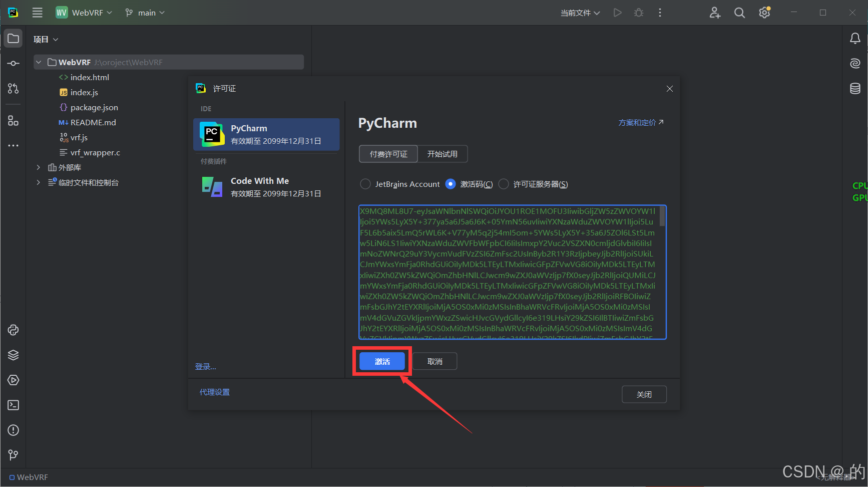This screenshot has width=868, height=487.
Task: Open the main branch dropdown
Action: coord(145,13)
